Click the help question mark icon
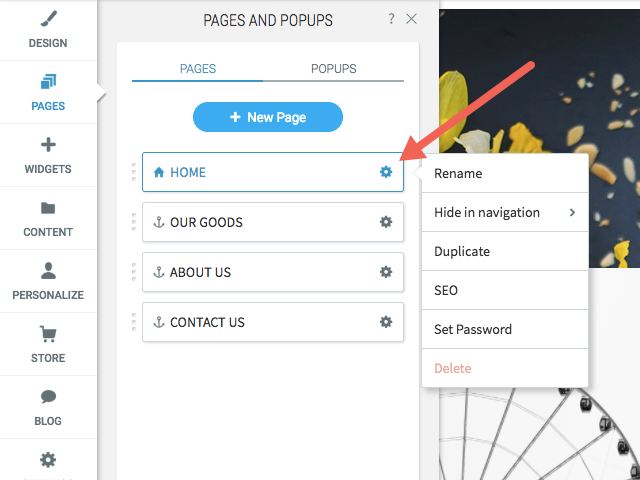The width and height of the screenshot is (640, 480). coord(391,19)
